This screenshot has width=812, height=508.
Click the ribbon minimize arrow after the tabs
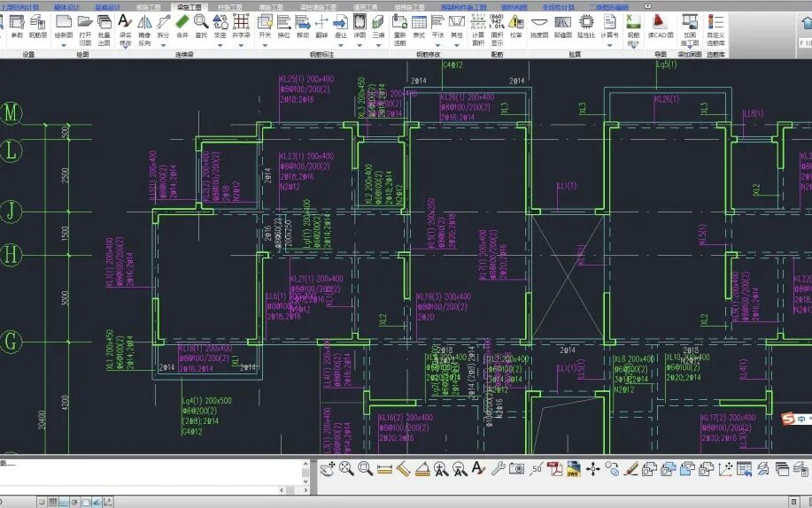coord(648,7)
